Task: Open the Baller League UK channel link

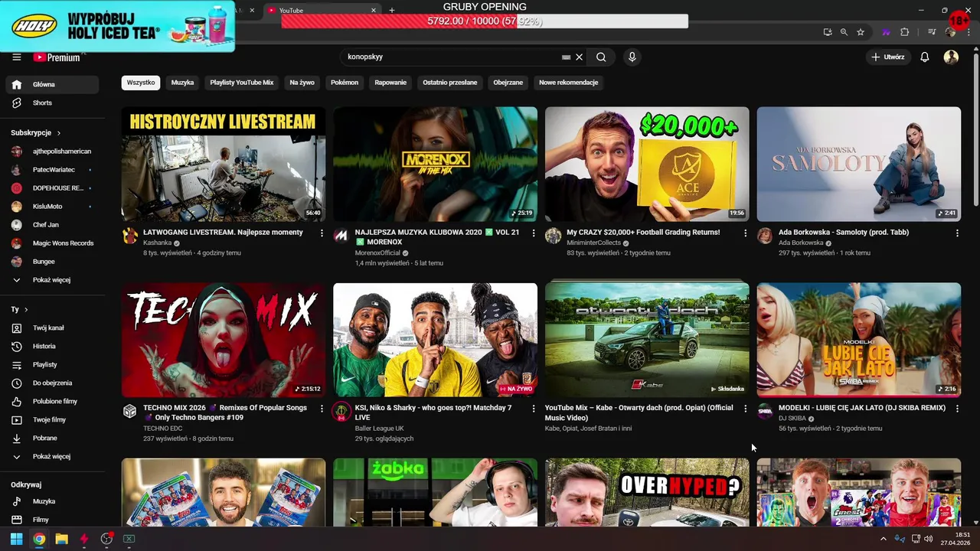Action: click(379, 429)
